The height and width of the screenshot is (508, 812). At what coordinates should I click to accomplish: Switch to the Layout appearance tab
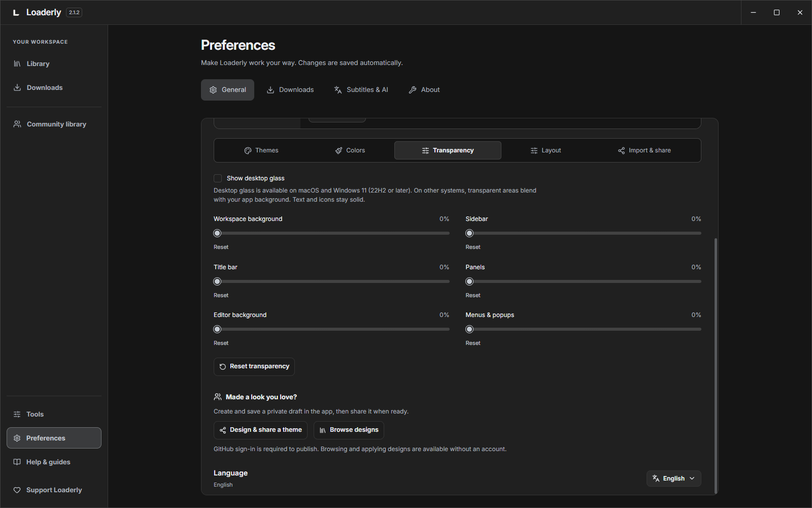(546, 150)
